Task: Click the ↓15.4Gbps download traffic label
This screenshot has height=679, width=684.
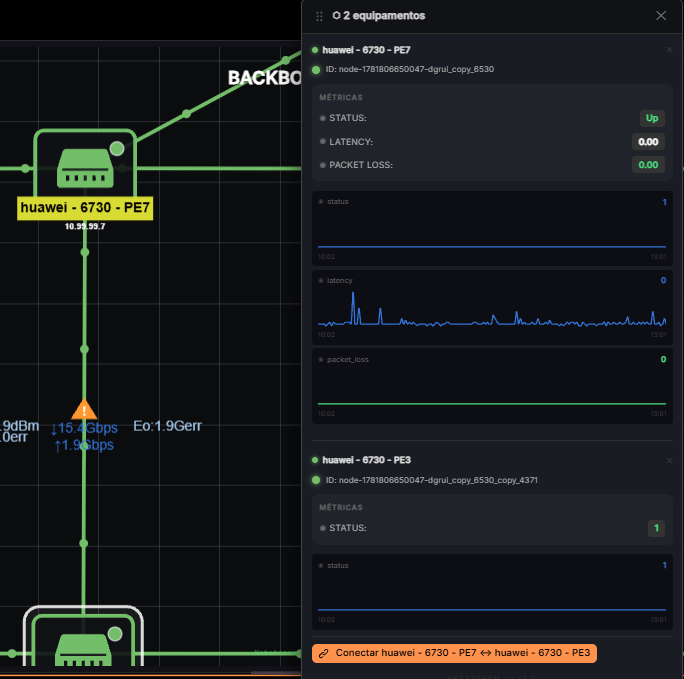Action: click(84, 428)
